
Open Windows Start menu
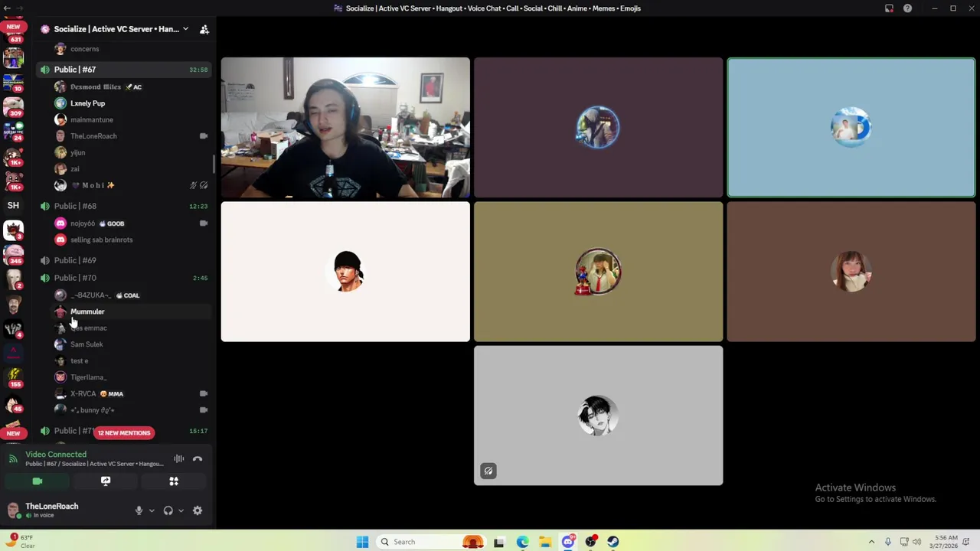pyautogui.click(x=362, y=542)
